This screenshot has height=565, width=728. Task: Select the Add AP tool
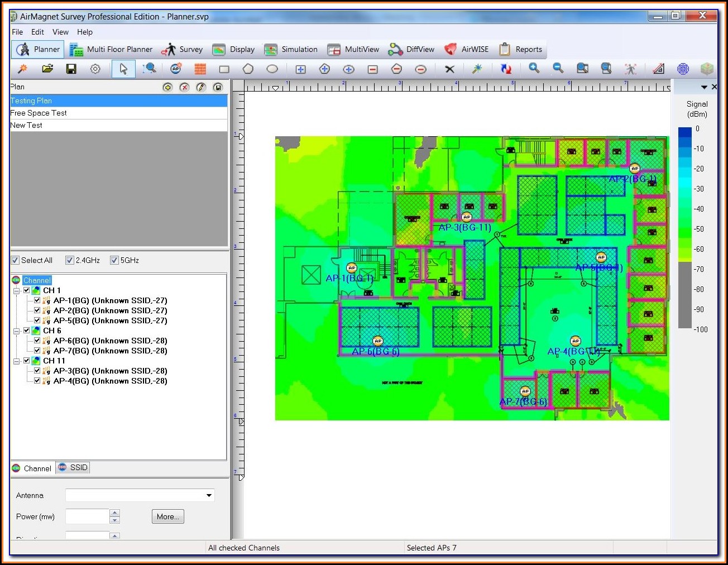pos(176,69)
